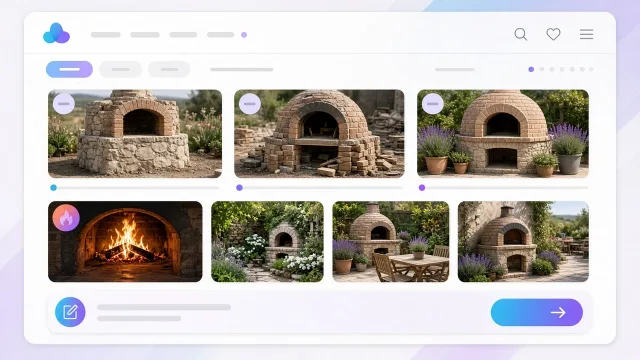Viewport: 640px width, 360px height.
Task: Select the second gray filter pill
Action: pos(120,69)
